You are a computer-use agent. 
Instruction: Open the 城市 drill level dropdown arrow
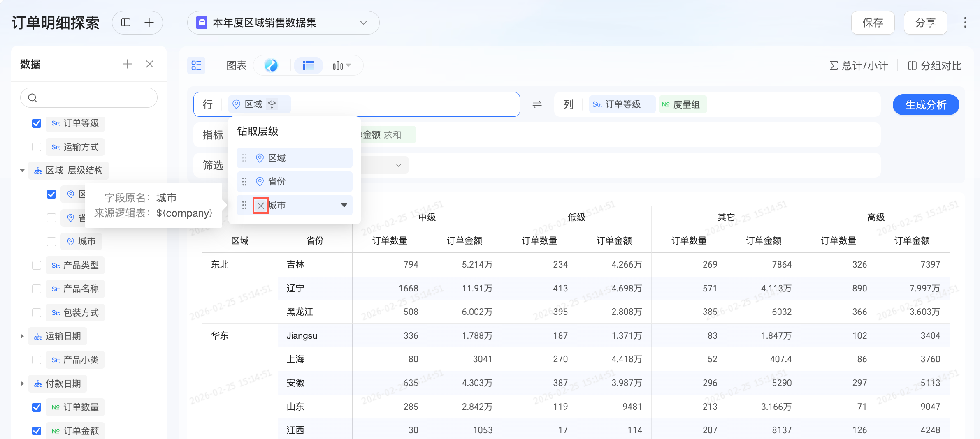[x=344, y=206]
